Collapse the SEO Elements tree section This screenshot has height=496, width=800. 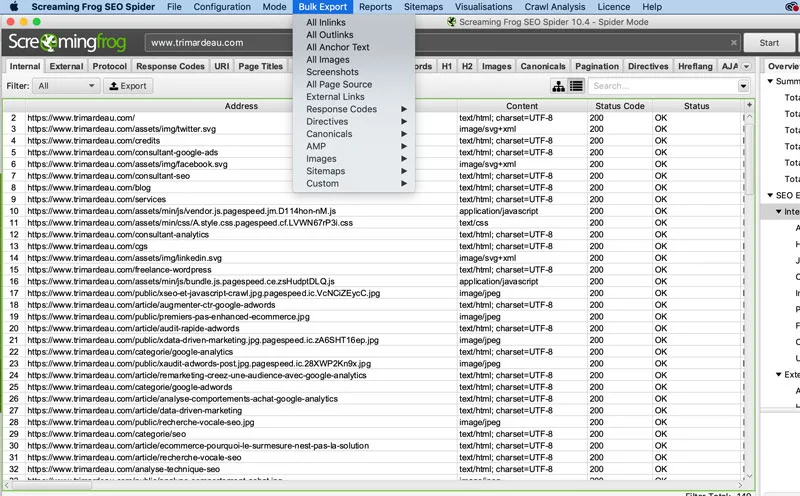[x=770, y=195]
